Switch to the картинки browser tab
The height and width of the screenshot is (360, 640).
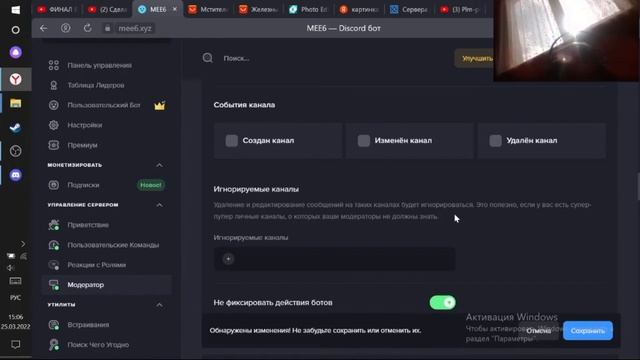(x=359, y=9)
